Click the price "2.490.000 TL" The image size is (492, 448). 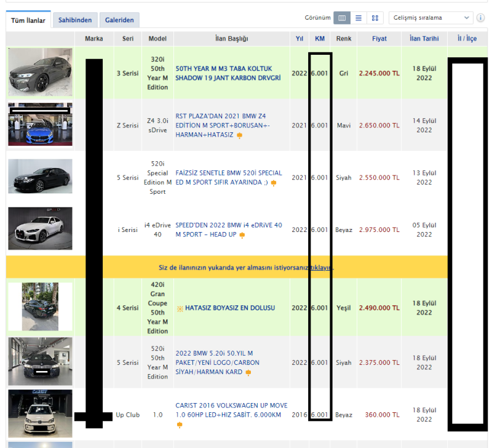click(379, 308)
